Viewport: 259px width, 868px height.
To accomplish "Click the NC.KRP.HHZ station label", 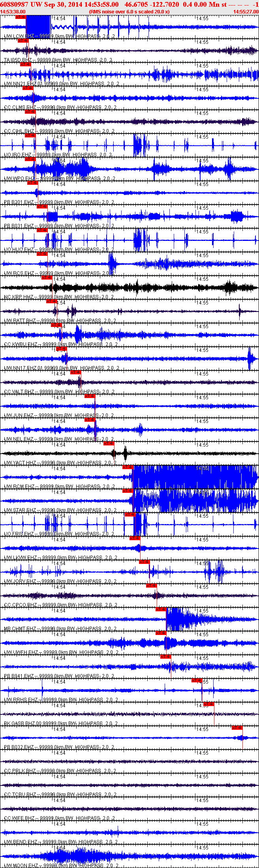I will click(x=59, y=297).
